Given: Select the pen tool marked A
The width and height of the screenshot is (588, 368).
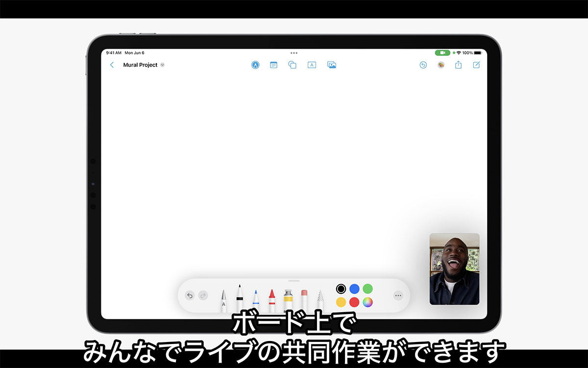Looking at the screenshot, I should (223, 301).
